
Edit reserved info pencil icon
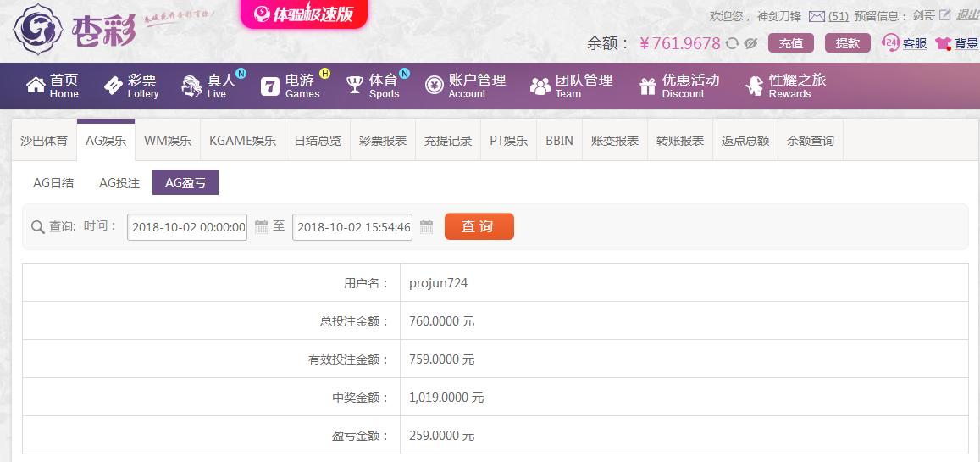(x=945, y=16)
